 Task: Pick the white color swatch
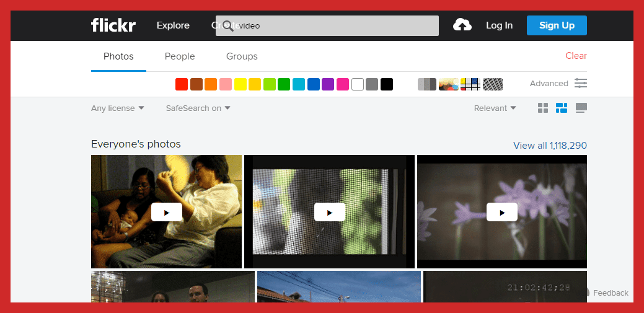coord(357,84)
